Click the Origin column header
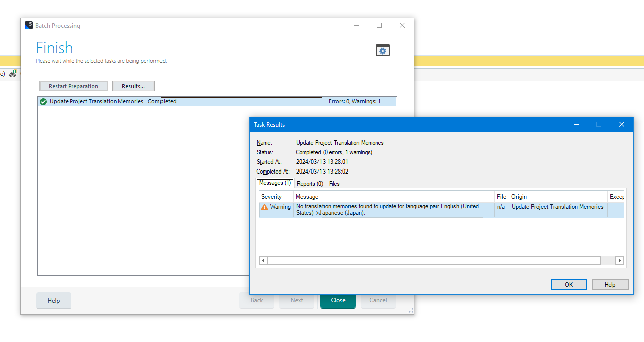The height and width of the screenshot is (342, 644). point(558,197)
